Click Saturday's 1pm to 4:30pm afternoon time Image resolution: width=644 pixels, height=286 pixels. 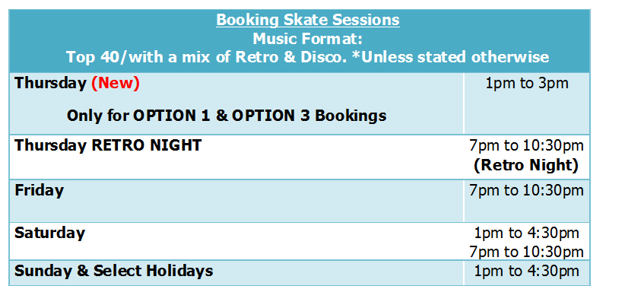coord(527,233)
